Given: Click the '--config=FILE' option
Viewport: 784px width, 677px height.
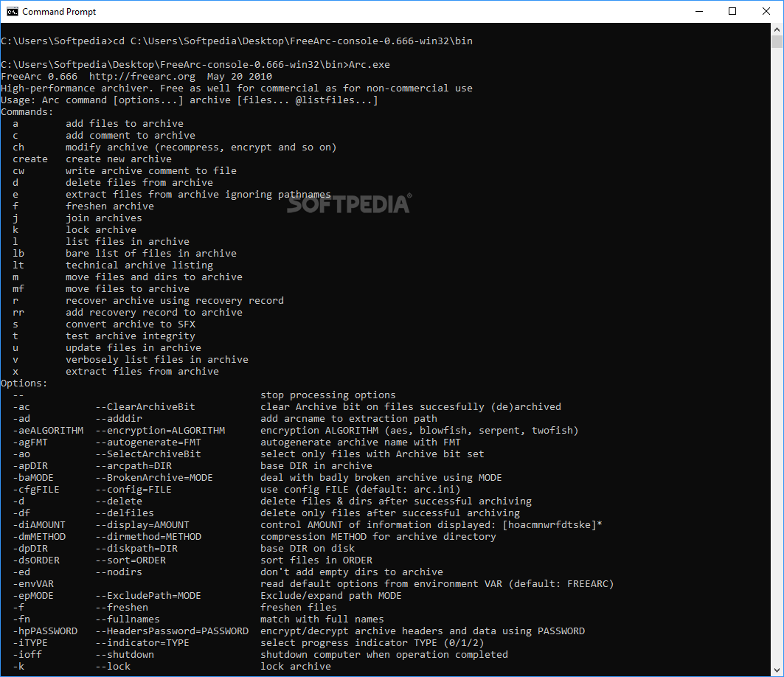Looking at the screenshot, I should (x=133, y=490).
